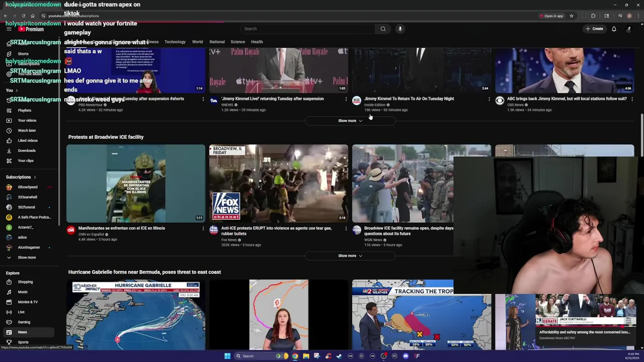
Task: Open the YouTube account avatar menu
Action: pyautogui.click(x=628, y=29)
